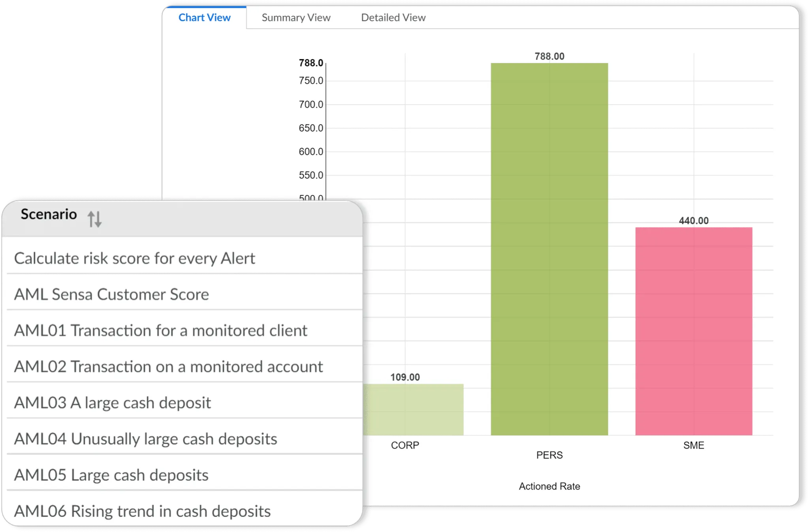Click the 109.00 value label above CORP
Viewport: 809px width, 532px height.
(405, 377)
